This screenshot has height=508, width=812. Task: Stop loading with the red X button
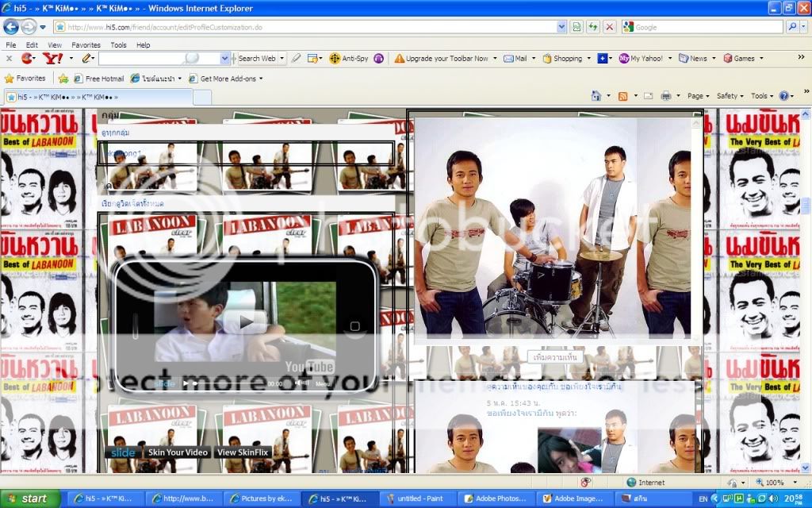coord(610,27)
